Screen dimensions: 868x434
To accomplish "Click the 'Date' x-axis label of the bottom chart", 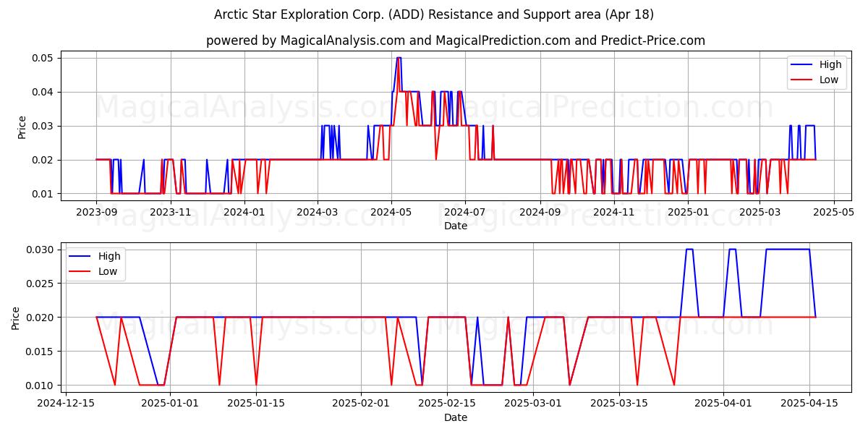I will point(456,417).
